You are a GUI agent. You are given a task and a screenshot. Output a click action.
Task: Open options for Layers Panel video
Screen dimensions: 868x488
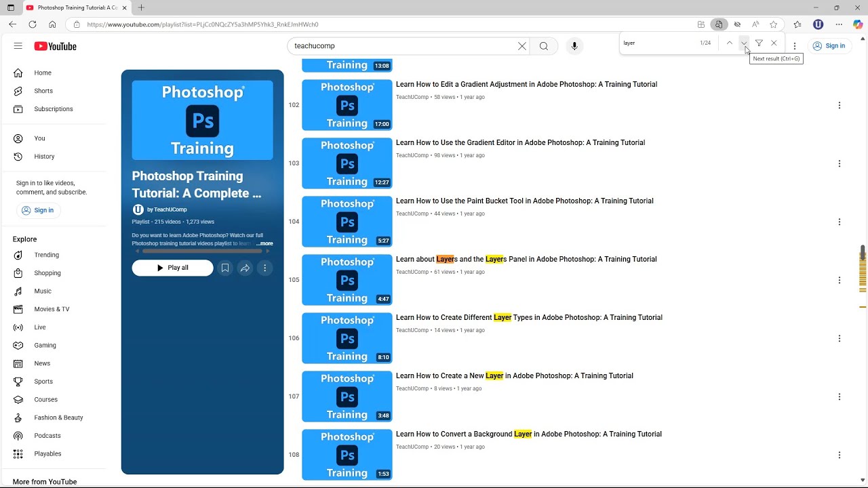840,280
